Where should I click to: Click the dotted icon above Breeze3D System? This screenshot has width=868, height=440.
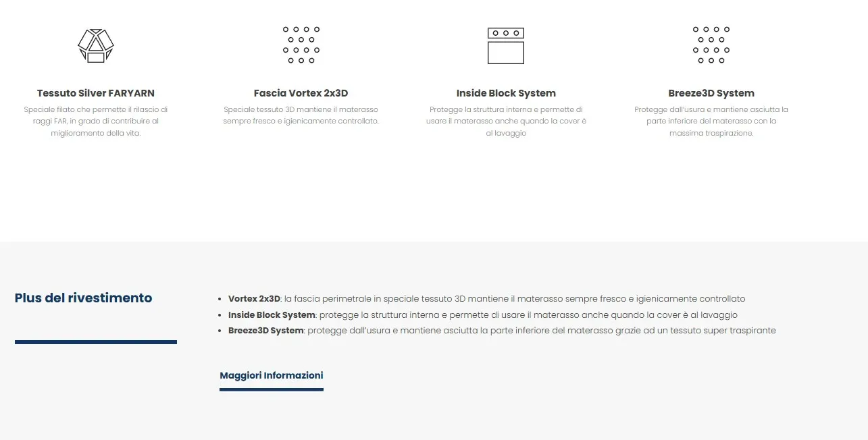(711, 45)
